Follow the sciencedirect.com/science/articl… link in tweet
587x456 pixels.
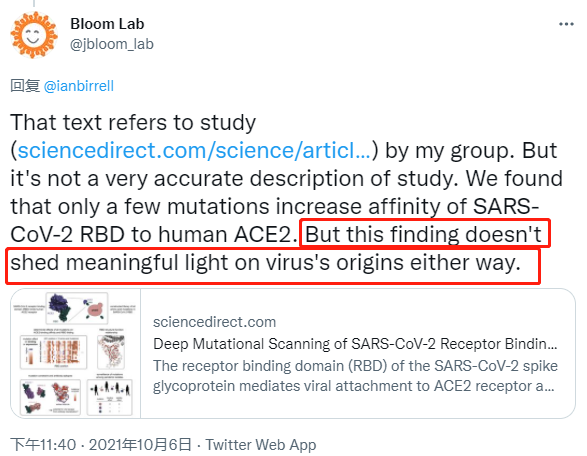194,151
